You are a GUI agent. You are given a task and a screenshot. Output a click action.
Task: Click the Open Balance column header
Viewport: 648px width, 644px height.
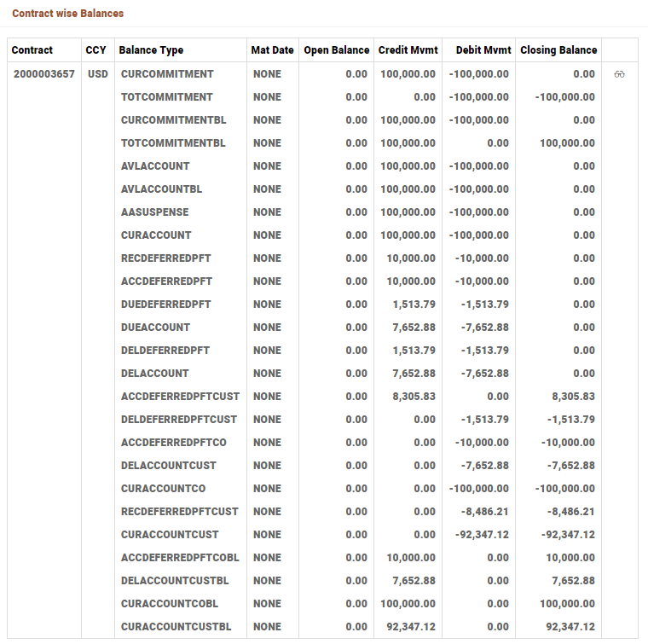click(336, 50)
